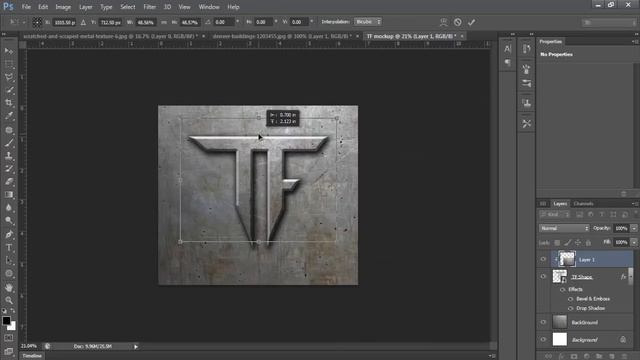Hide the TF Shape layer
The height and width of the screenshot is (360, 640).
tap(543, 276)
